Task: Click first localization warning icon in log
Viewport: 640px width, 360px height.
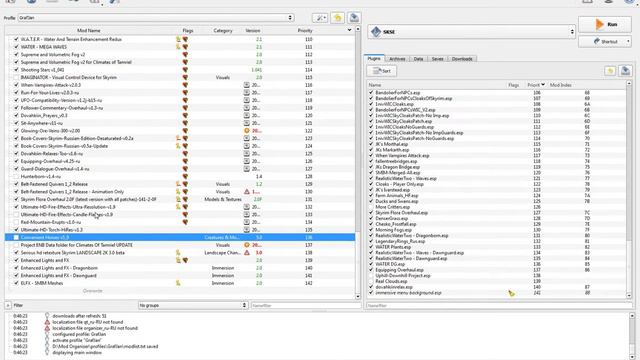Action: coord(47,322)
